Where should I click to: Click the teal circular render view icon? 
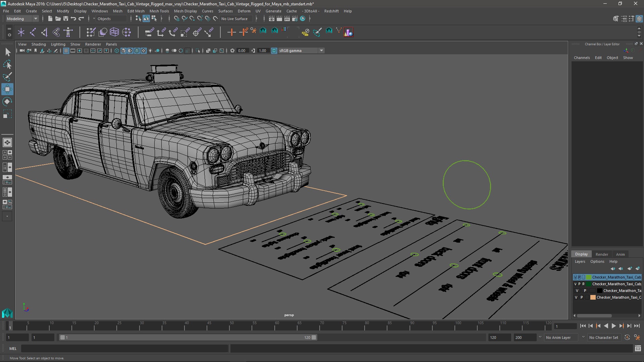[x=303, y=19]
